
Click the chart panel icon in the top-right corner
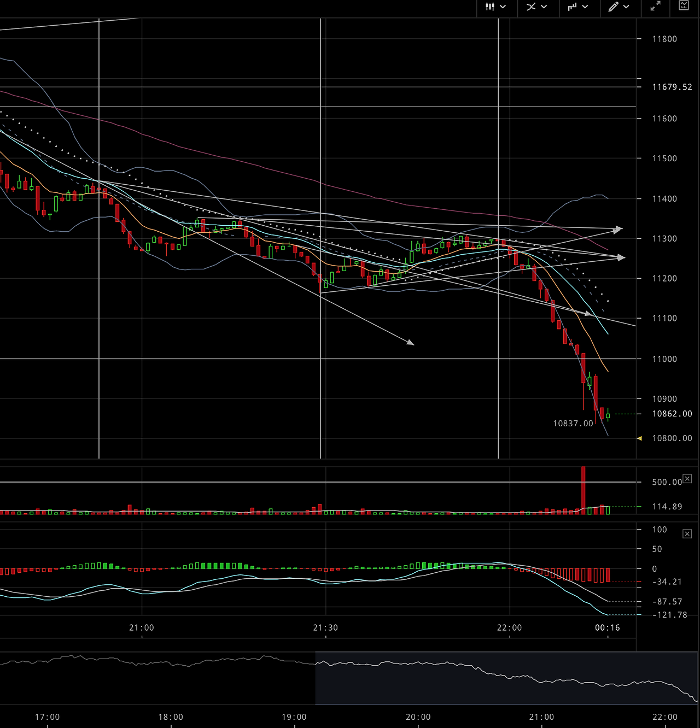(684, 6)
